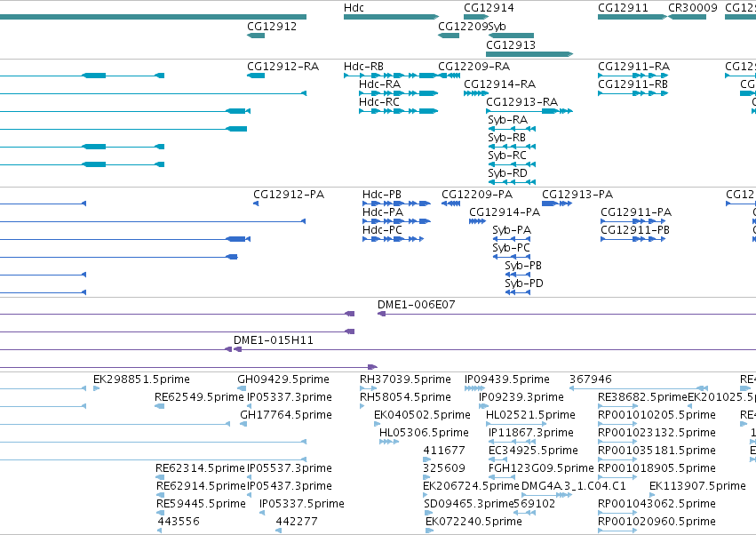Click the EK298851.5prime EST label
The width and height of the screenshot is (756, 535).
point(141,379)
